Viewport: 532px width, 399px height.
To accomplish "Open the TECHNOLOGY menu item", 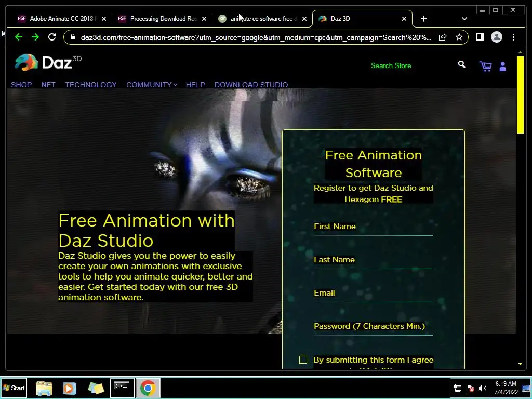I will click(x=91, y=85).
